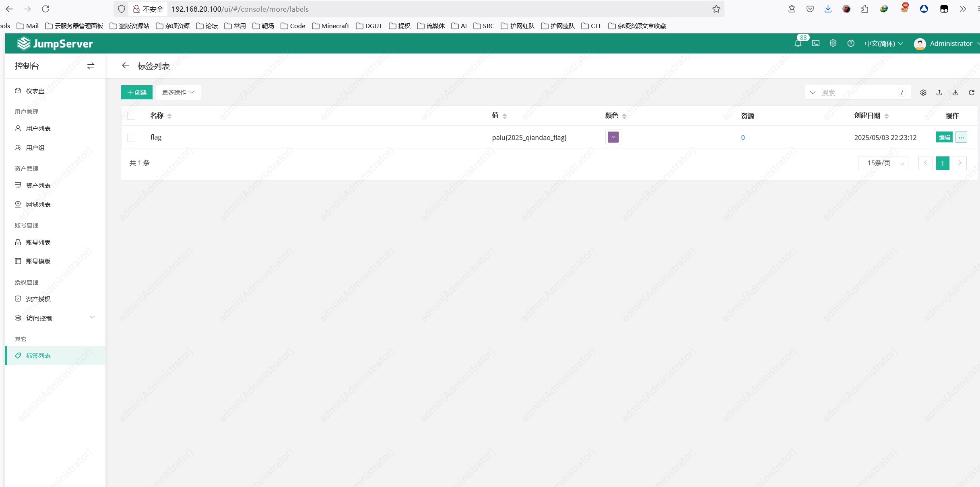
Task: Open the notifications bell icon
Action: pos(798,43)
